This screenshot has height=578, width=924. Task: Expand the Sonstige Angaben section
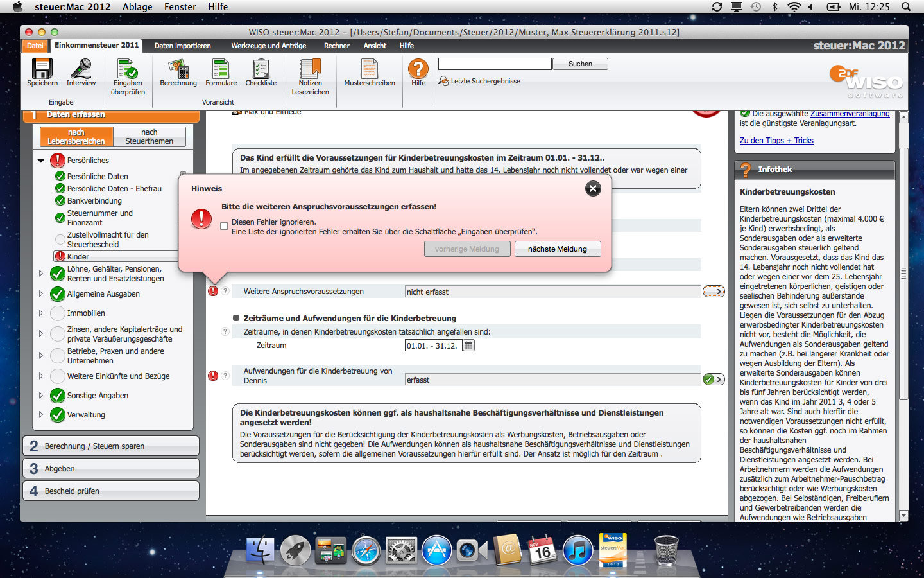click(41, 396)
